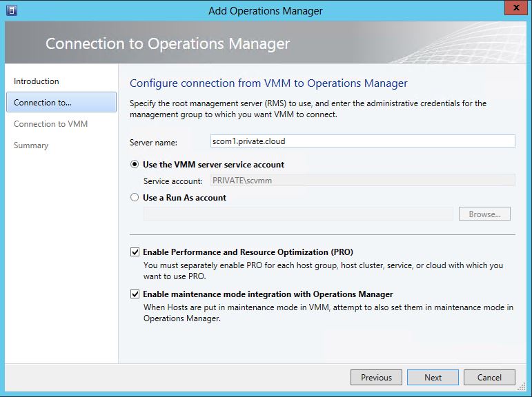Click the Next button
The image size is (532, 397).
pos(433,377)
